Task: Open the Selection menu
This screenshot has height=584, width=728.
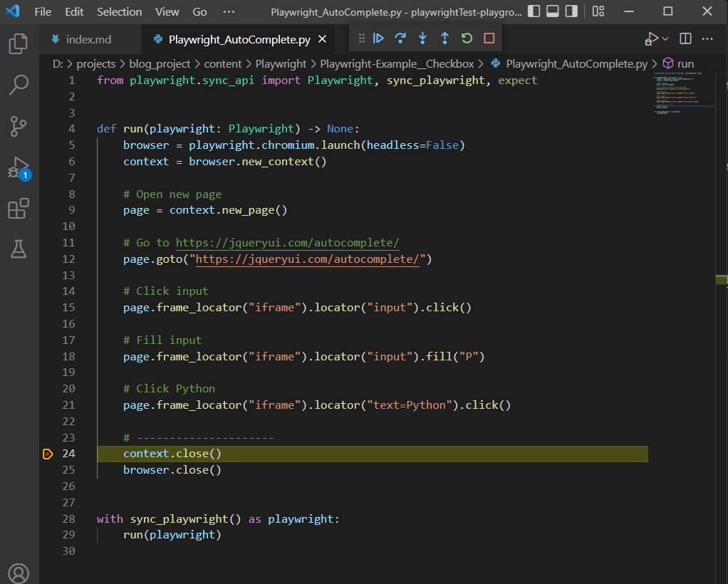Action: tap(119, 12)
